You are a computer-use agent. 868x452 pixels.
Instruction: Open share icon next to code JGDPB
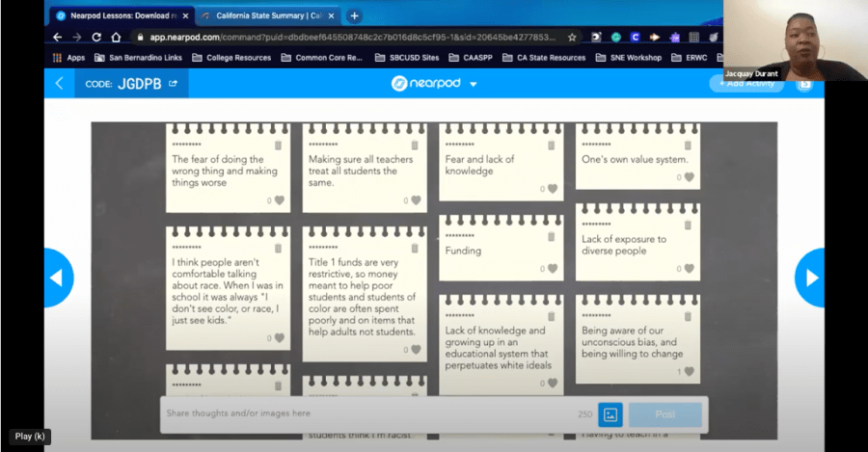tap(174, 84)
